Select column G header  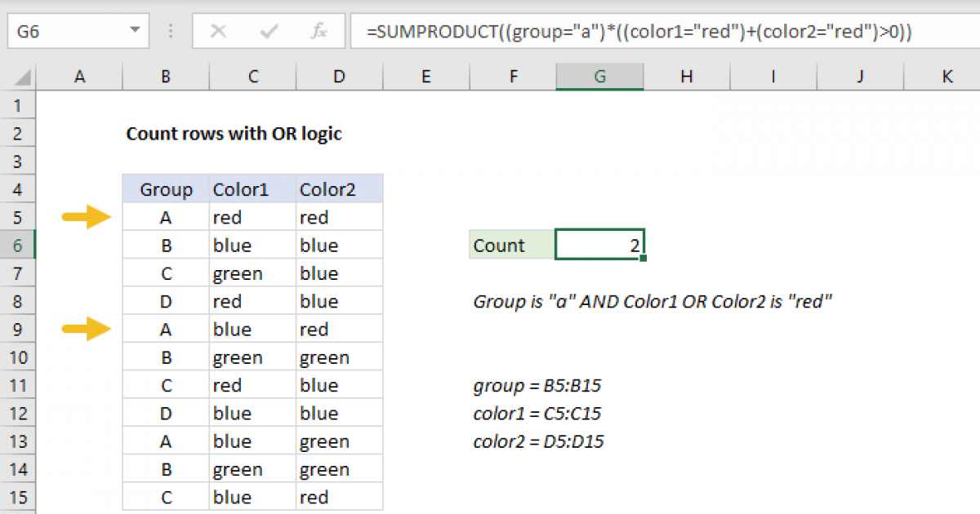tap(599, 77)
